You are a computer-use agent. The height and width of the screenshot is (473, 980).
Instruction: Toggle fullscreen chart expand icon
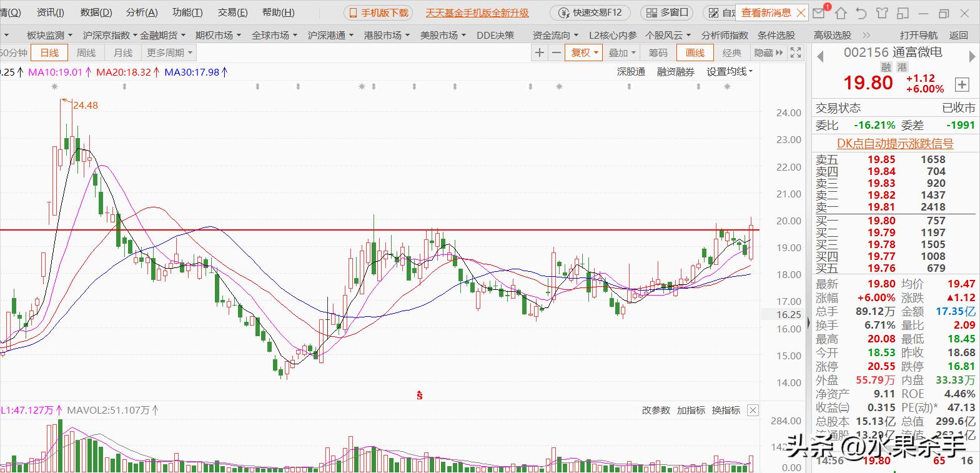tap(795, 53)
